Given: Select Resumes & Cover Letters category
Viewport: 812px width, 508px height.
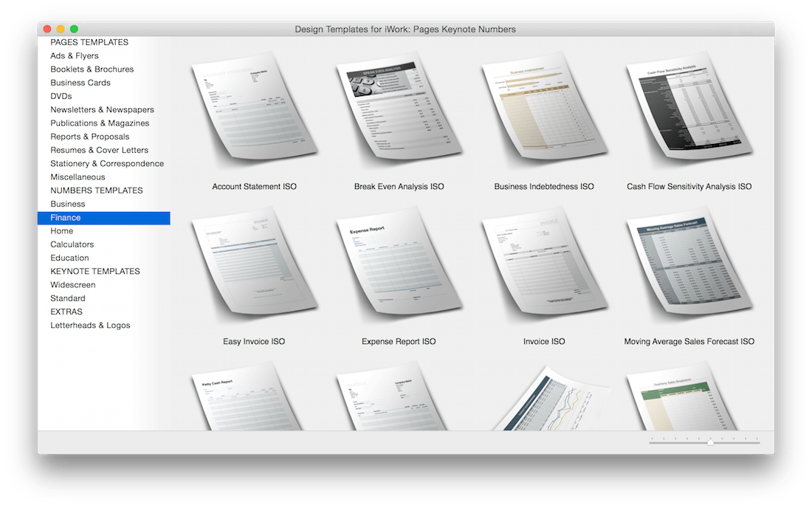Looking at the screenshot, I should (100, 150).
